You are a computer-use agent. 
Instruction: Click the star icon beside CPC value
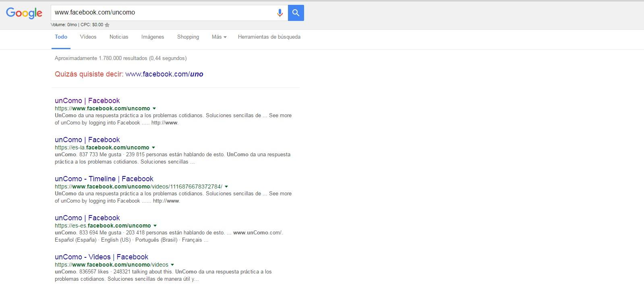[x=107, y=25]
